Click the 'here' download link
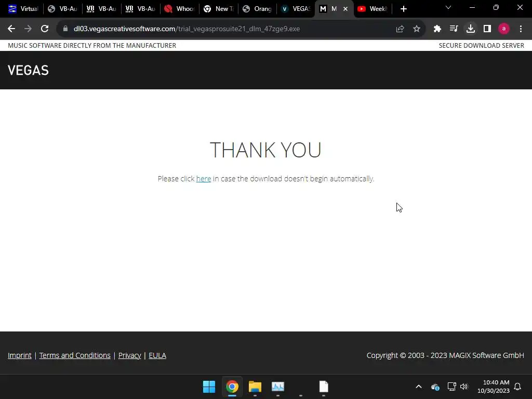The image size is (532, 399). pos(204,179)
